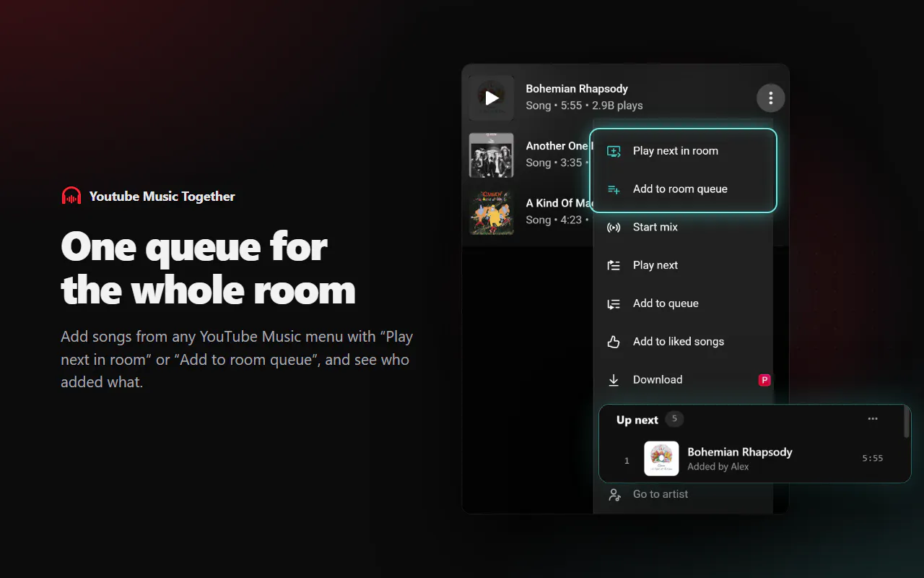Viewport: 924px width, 578px height.
Task: Select Bohemian Rhapsody album art in Up next
Action: [x=661, y=459]
